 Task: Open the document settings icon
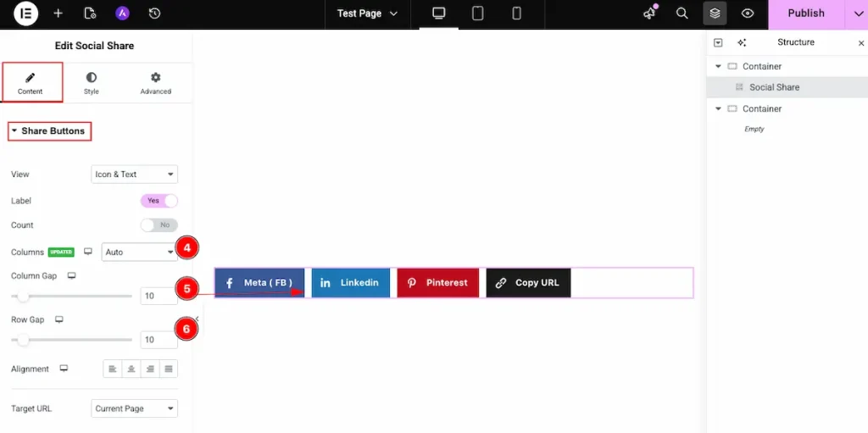coord(90,14)
